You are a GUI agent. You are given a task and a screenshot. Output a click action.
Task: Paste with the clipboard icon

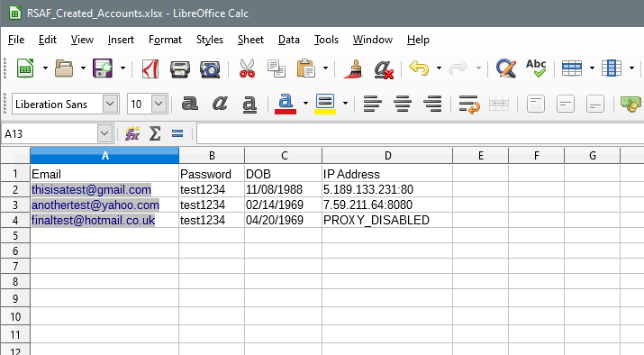306,68
